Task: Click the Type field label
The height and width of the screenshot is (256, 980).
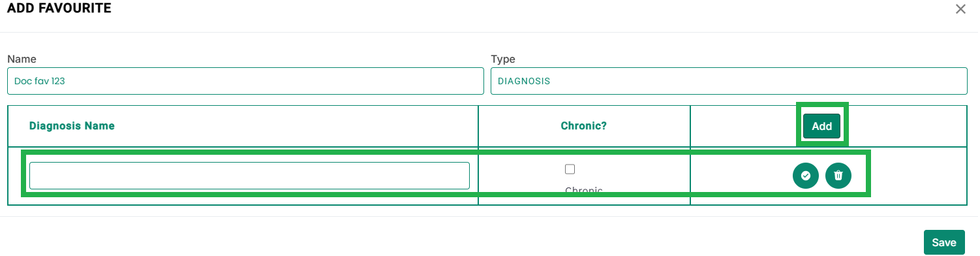Action: (x=503, y=59)
